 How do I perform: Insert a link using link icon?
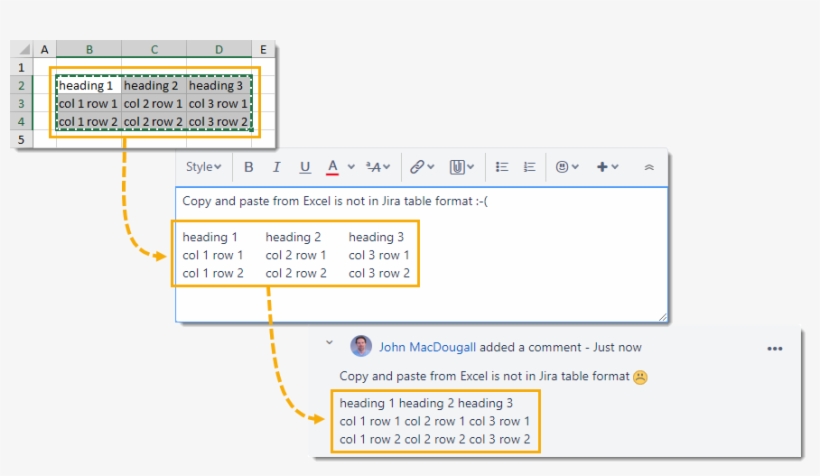point(422,167)
